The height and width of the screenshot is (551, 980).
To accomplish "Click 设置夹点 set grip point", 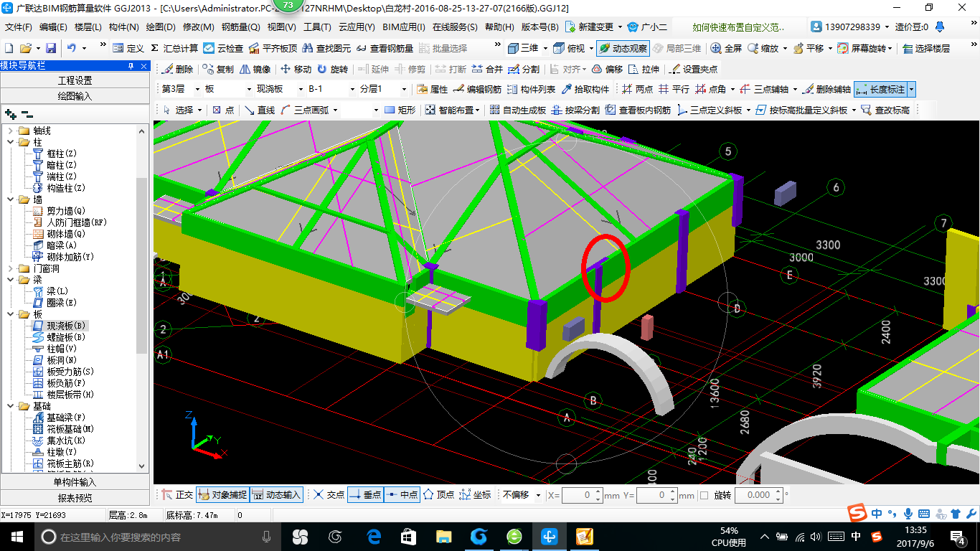I will pos(694,69).
